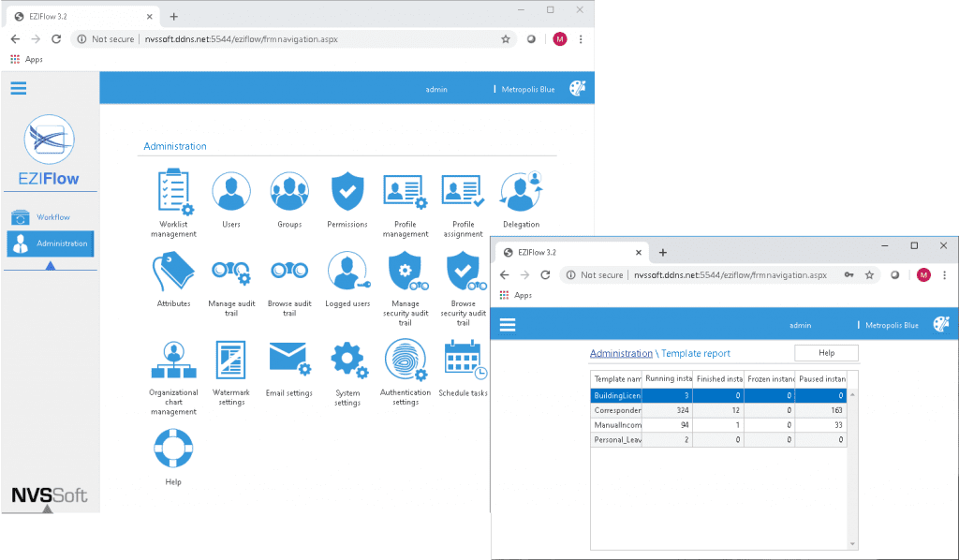The height and width of the screenshot is (560, 959).
Task: Open the Groups icon
Action: coord(289,192)
